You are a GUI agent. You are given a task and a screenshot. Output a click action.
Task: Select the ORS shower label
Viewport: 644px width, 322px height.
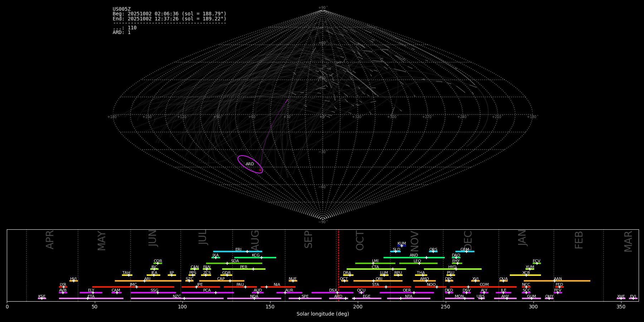pos(433,250)
